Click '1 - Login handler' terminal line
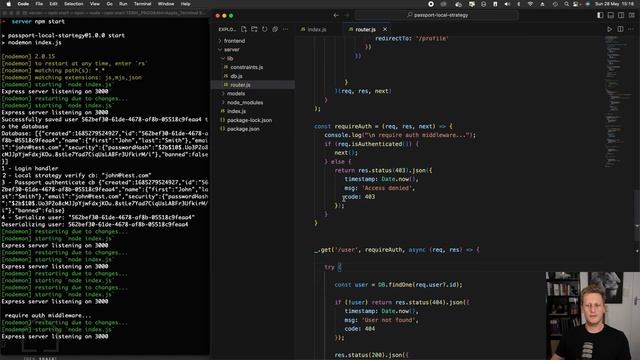 30,168
